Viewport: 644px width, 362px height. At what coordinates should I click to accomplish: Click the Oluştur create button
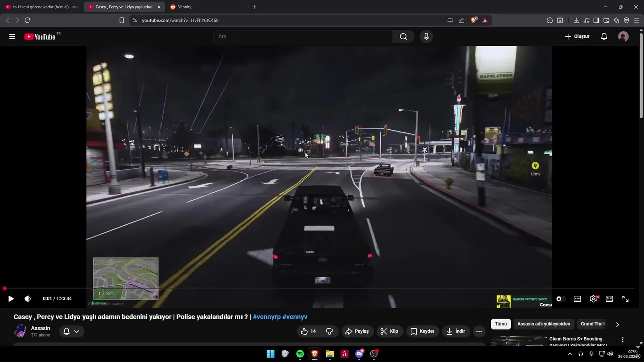[577, 37]
